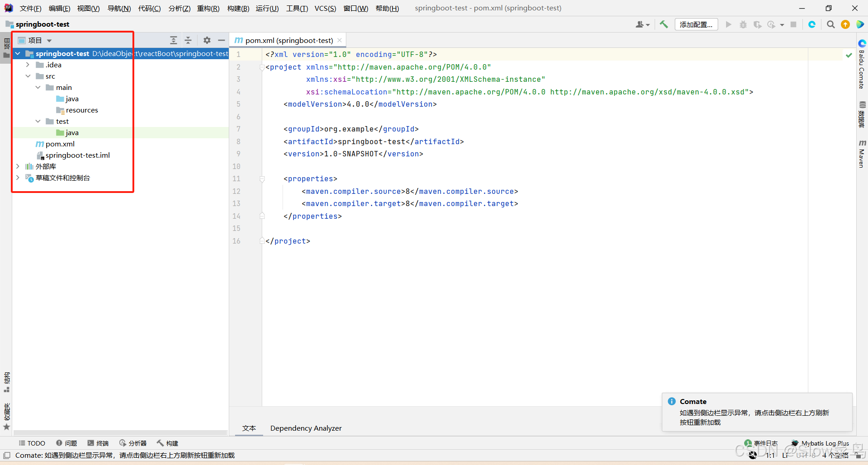Open the 文件(F) File menu

tap(30, 8)
